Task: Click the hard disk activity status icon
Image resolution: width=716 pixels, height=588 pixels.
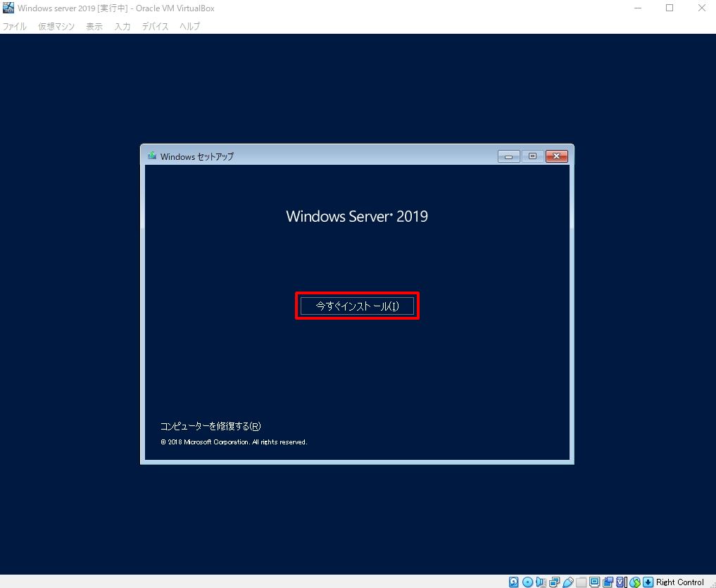Action: (513, 582)
